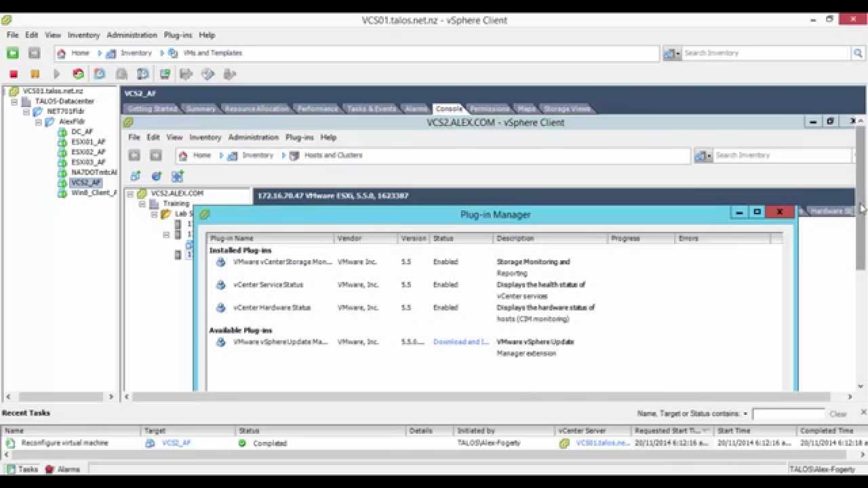Collapse the Training datacenter node
The image size is (868, 488).
(x=142, y=204)
